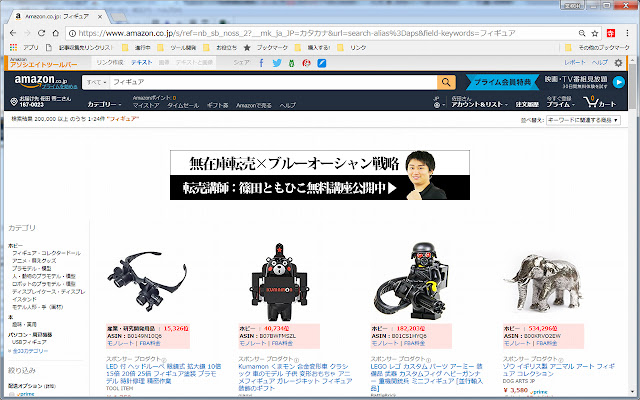Open the Kumamon robot product image
The height and width of the screenshot is (400, 640).
coord(279,282)
